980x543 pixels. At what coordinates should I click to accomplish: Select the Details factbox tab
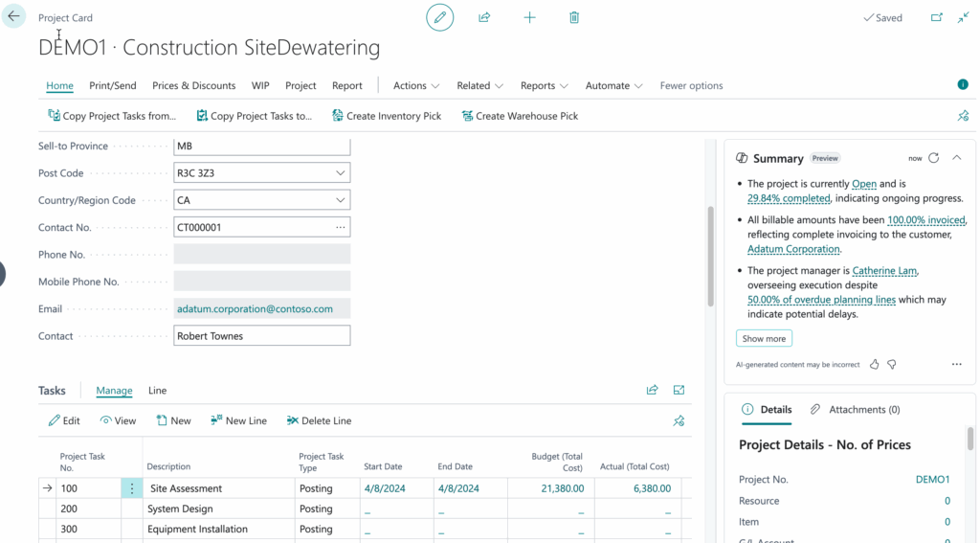click(x=767, y=409)
